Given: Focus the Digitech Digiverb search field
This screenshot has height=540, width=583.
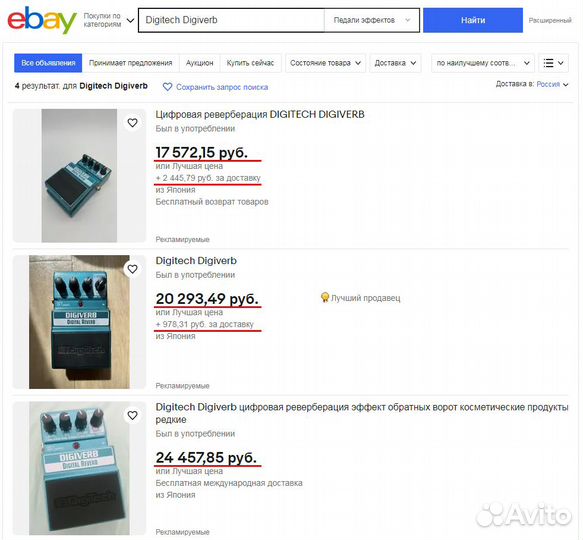Looking at the screenshot, I should pos(231,20).
